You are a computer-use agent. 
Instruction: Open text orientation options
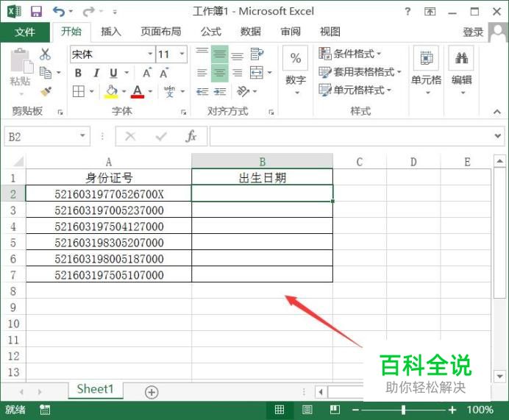coord(243,91)
